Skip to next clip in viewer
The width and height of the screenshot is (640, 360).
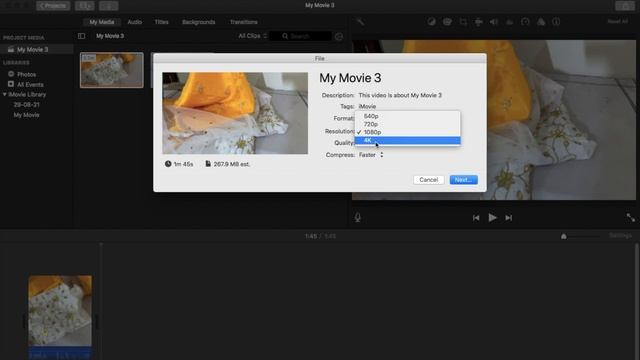pos(509,218)
